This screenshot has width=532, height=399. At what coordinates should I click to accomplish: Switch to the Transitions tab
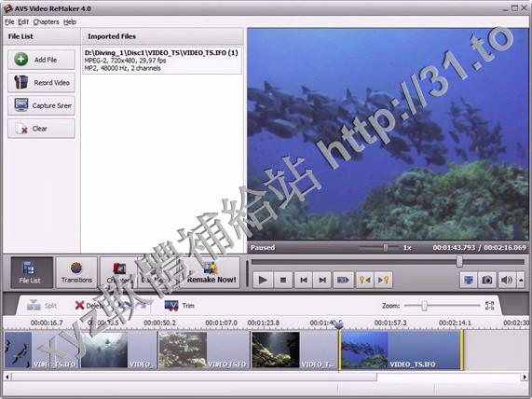click(x=76, y=272)
